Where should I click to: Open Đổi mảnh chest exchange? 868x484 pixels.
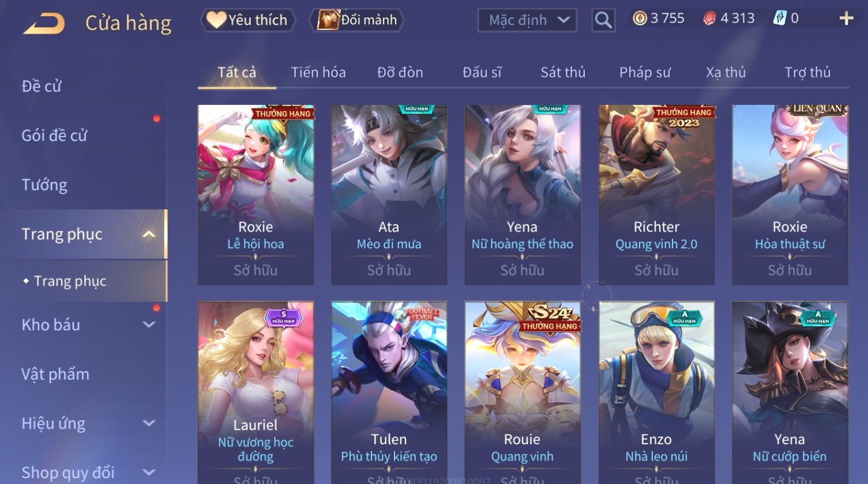[x=357, y=20]
